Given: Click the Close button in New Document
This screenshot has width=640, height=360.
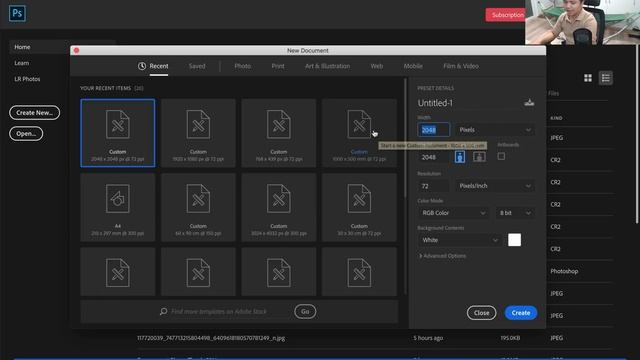Looking at the screenshot, I should [x=481, y=313].
